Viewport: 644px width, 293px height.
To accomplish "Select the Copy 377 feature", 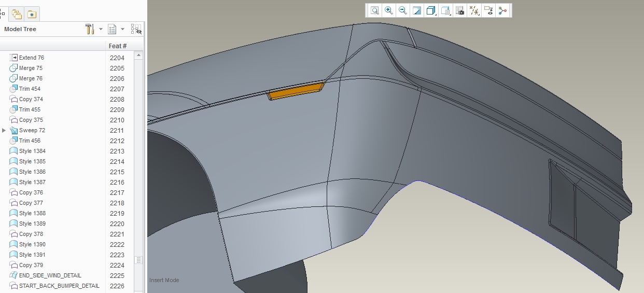I will tap(31, 203).
